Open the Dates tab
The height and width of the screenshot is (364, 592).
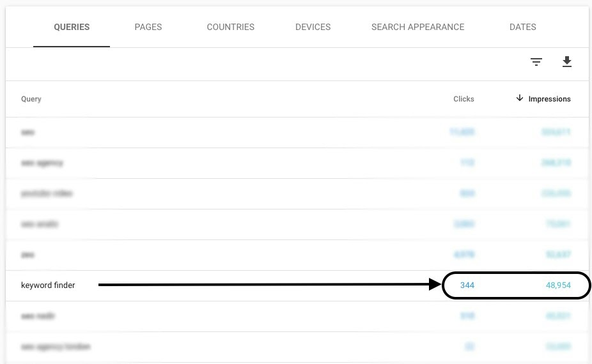[x=522, y=27]
